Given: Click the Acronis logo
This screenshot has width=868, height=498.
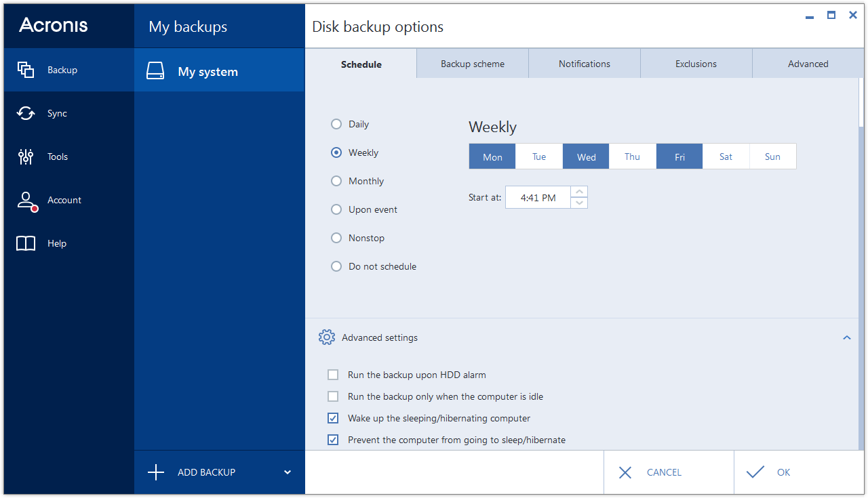Looking at the screenshot, I should point(54,25).
